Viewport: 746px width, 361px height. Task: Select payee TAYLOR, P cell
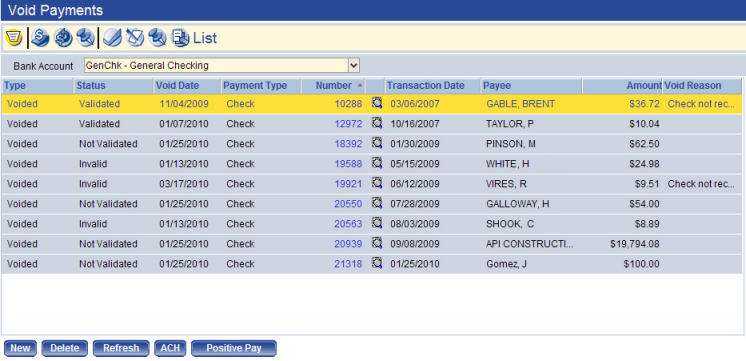510,124
